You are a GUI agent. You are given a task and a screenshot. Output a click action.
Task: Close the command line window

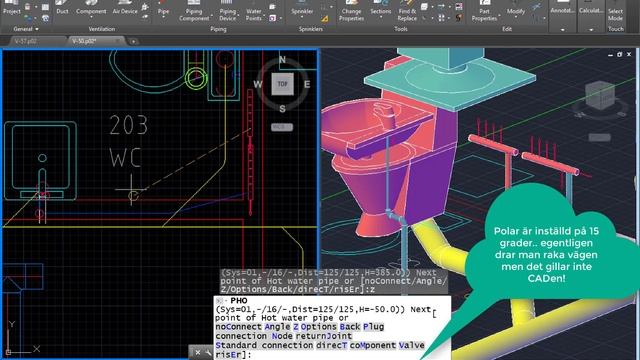coord(198,352)
